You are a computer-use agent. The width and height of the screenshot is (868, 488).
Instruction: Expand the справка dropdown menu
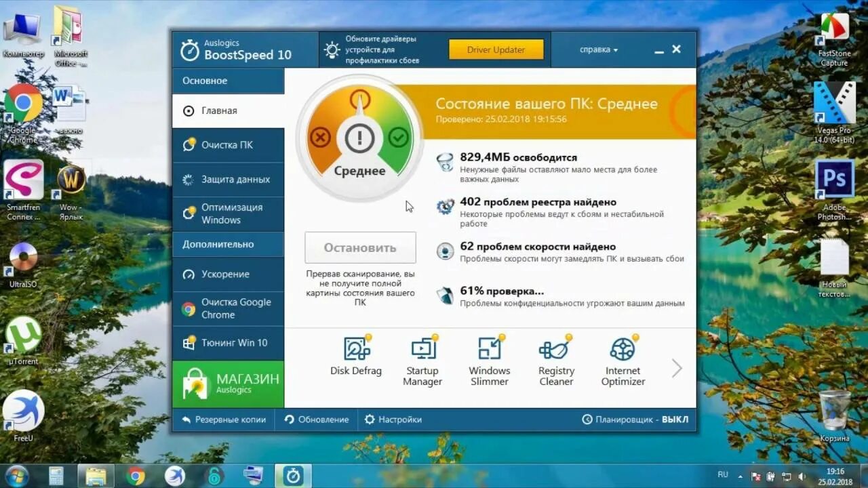599,49
